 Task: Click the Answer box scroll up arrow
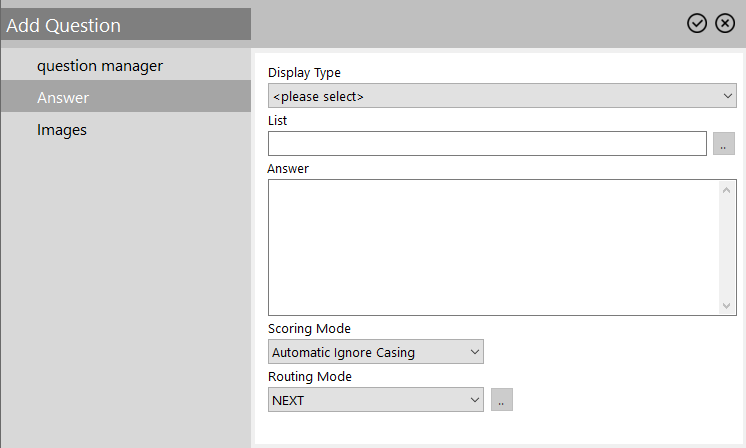[726, 190]
